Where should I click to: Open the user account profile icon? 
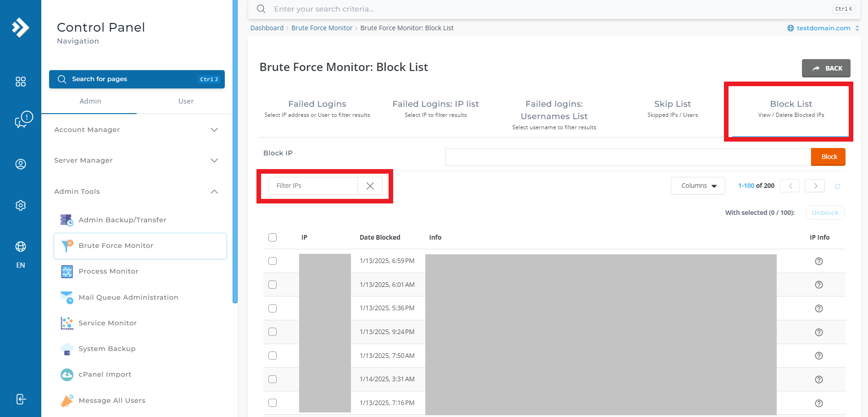(21, 164)
